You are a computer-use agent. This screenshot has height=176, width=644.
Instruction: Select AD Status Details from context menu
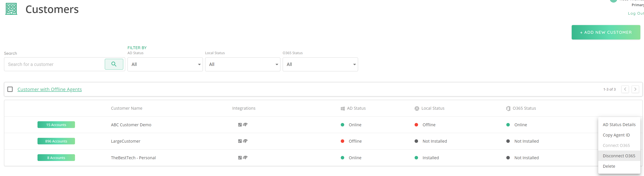click(619, 125)
